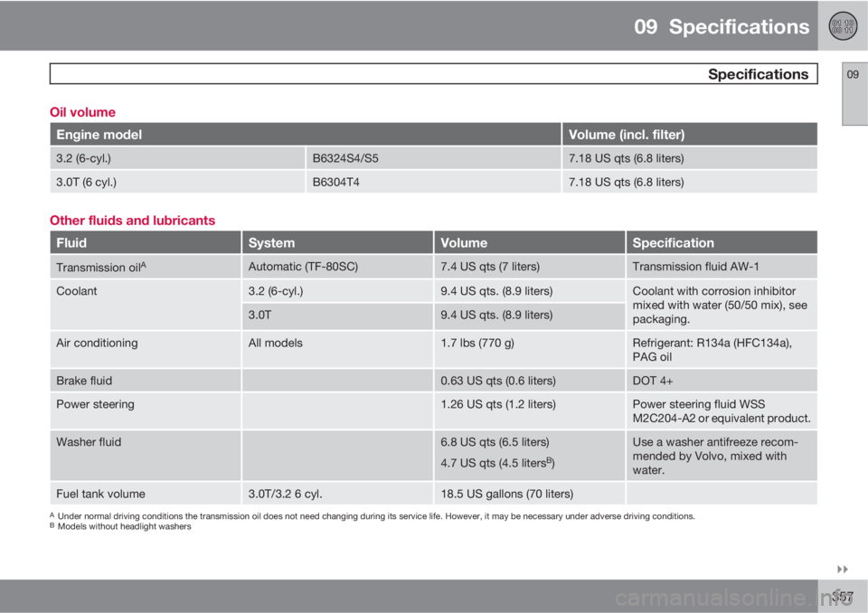Click the double-arrow next page indicator
Viewport: 868px width, 613px height.
click(x=843, y=570)
